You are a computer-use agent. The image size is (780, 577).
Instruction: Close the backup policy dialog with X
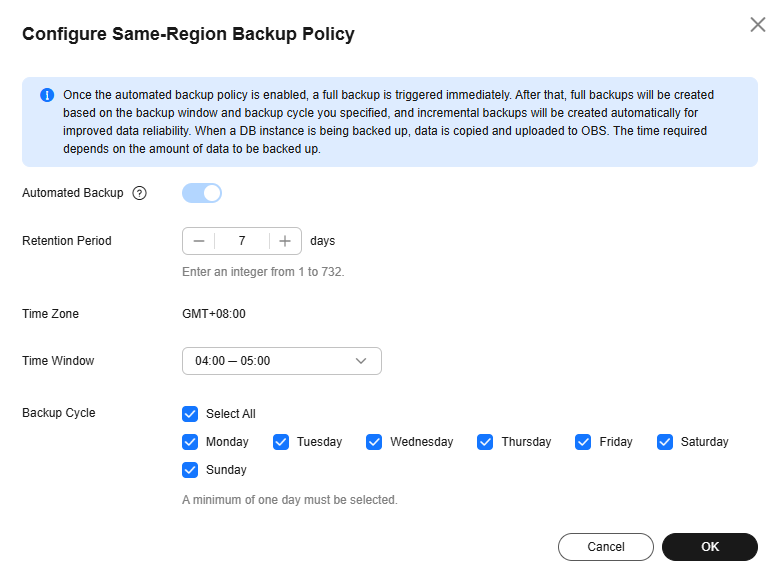[x=757, y=25]
